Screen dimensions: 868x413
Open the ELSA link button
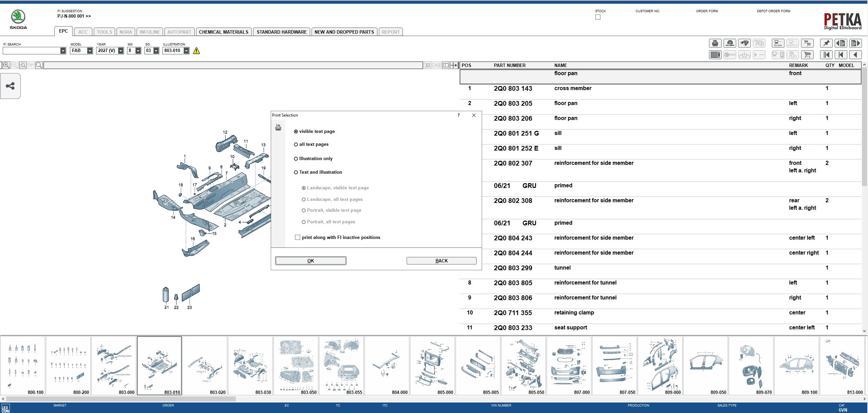(x=778, y=43)
